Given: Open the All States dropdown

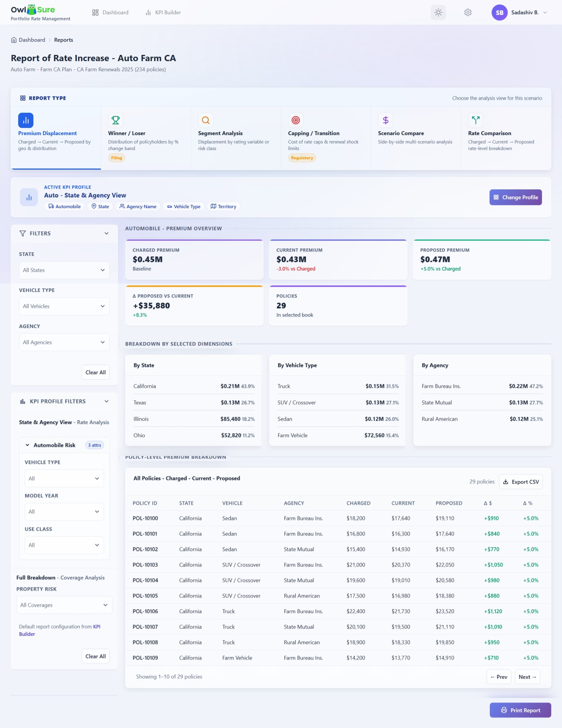Looking at the screenshot, I should (64, 270).
